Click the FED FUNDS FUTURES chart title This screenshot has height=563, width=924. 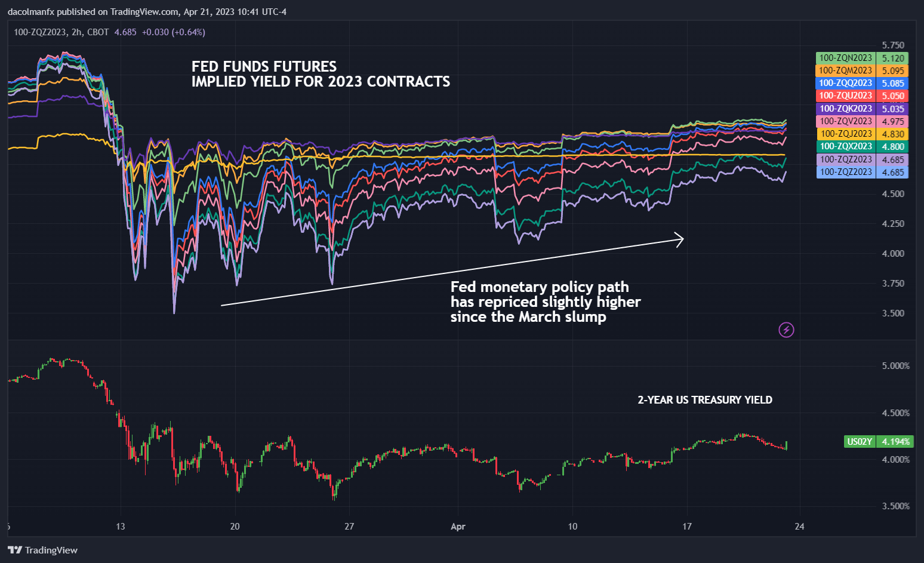(321, 74)
